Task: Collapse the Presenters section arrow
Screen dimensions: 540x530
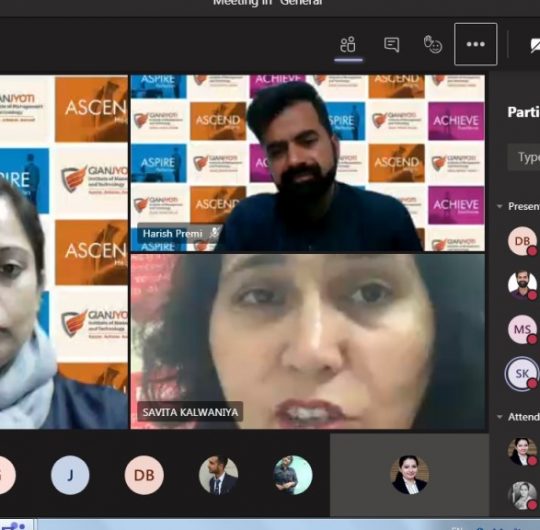Action: (x=499, y=206)
